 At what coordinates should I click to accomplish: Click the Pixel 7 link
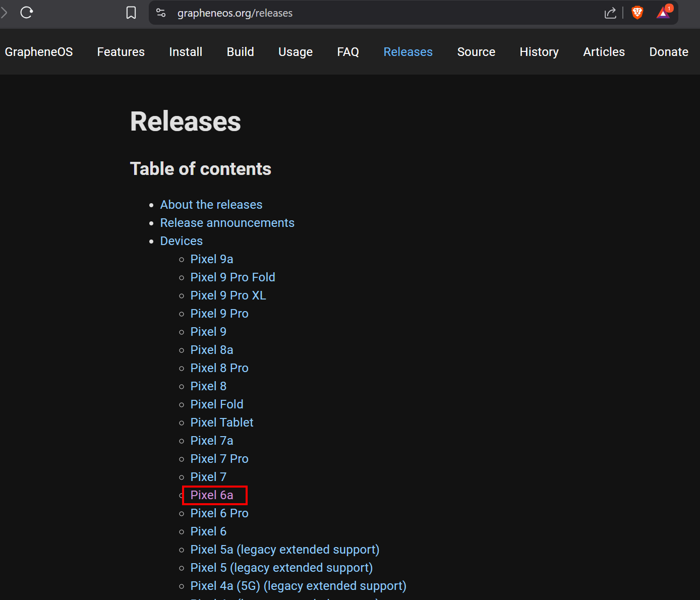[208, 477]
